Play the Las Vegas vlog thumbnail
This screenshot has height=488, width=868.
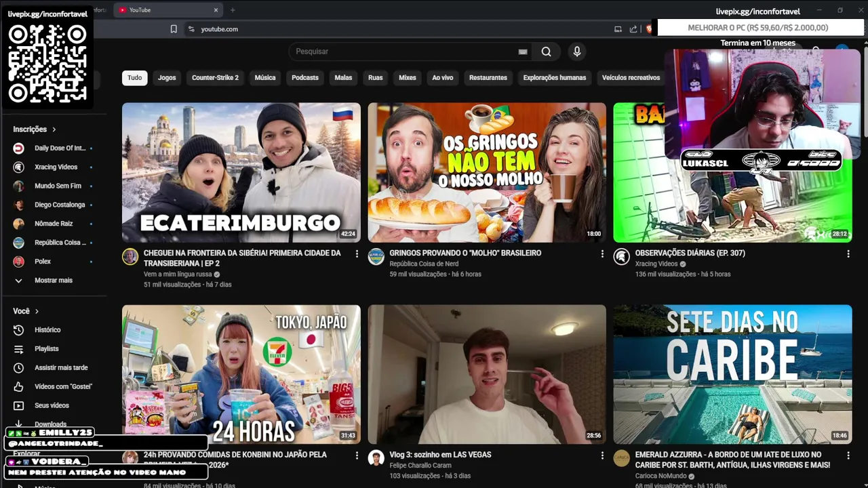point(487,374)
